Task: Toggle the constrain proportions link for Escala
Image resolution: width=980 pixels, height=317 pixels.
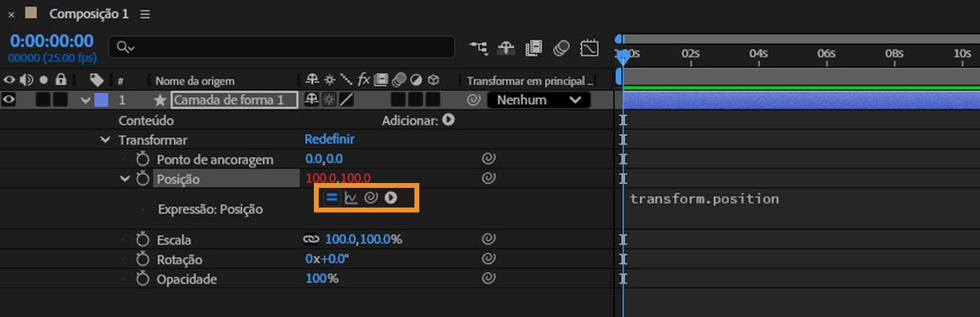Action: [x=311, y=239]
